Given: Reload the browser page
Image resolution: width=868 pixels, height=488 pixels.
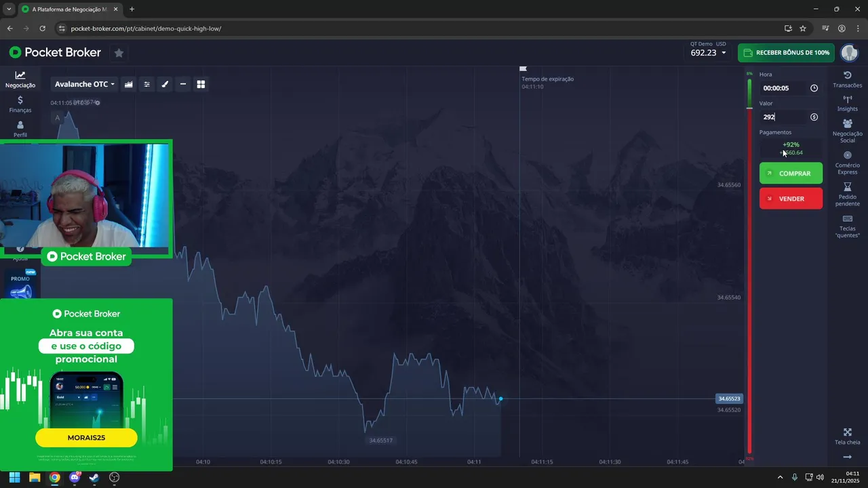Looking at the screenshot, I should click(42, 28).
